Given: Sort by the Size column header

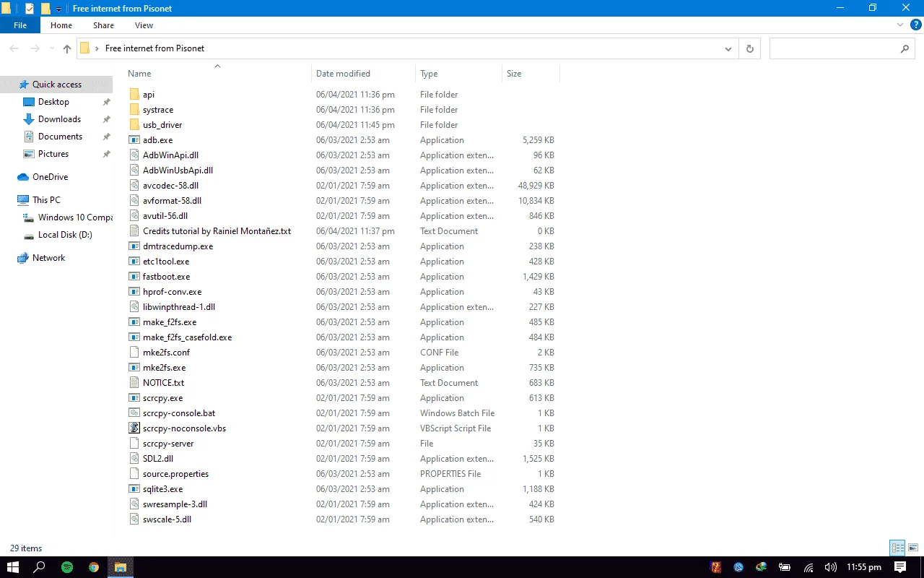Looking at the screenshot, I should [531, 74].
